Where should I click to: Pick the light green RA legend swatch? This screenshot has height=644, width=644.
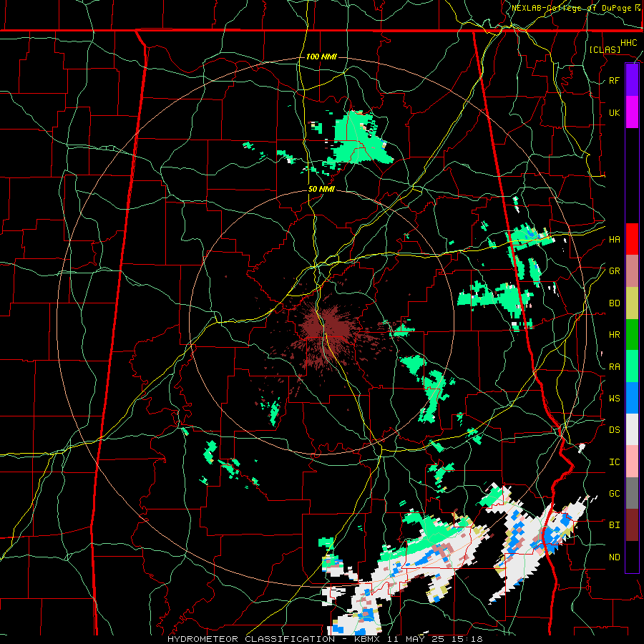tap(632, 366)
